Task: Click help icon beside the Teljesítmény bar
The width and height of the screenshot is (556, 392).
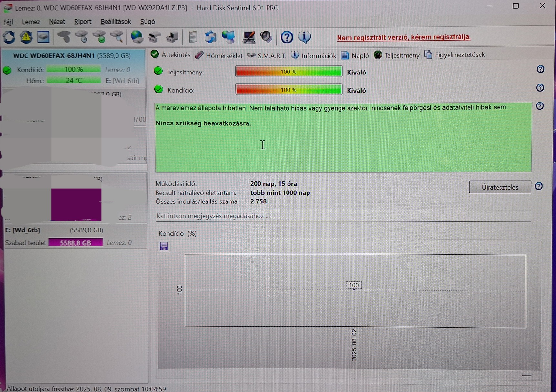Action: click(x=540, y=69)
